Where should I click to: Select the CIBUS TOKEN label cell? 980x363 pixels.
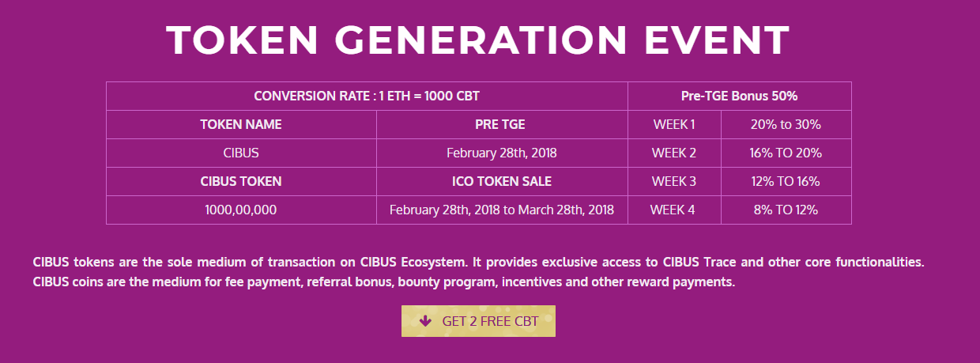[x=241, y=181]
